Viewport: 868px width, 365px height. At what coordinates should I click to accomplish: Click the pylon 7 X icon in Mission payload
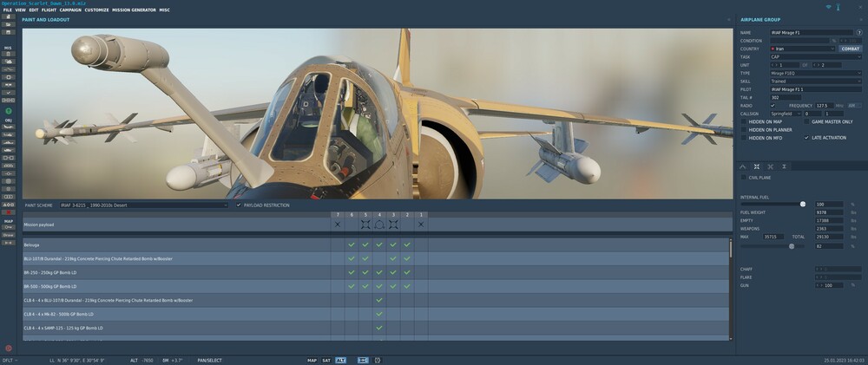click(338, 225)
